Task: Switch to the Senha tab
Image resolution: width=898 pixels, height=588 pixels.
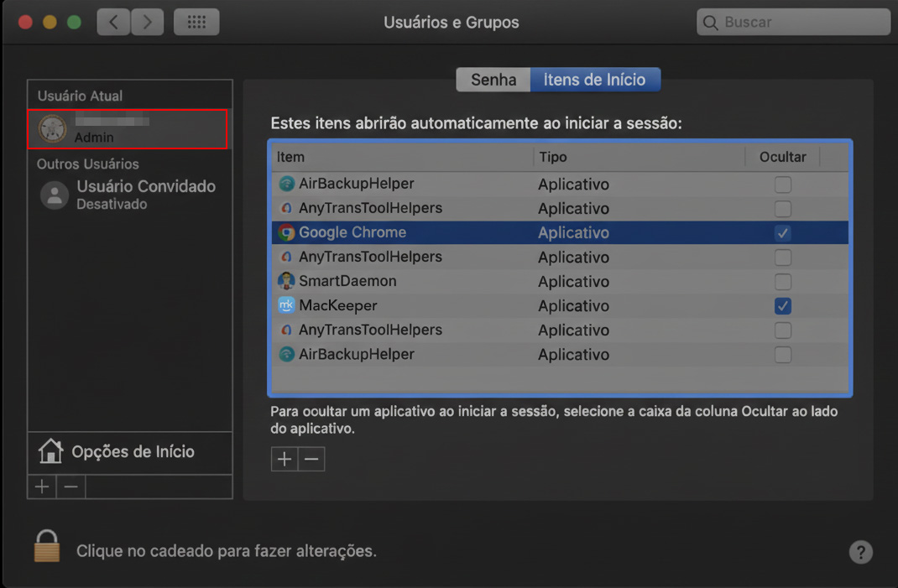Action: coord(493,79)
